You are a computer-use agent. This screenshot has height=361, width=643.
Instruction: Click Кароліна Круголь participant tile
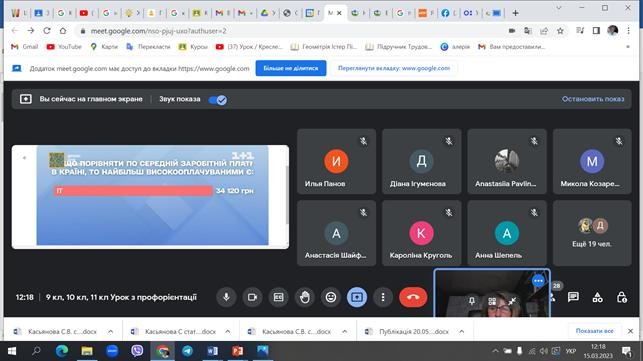(422, 233)
